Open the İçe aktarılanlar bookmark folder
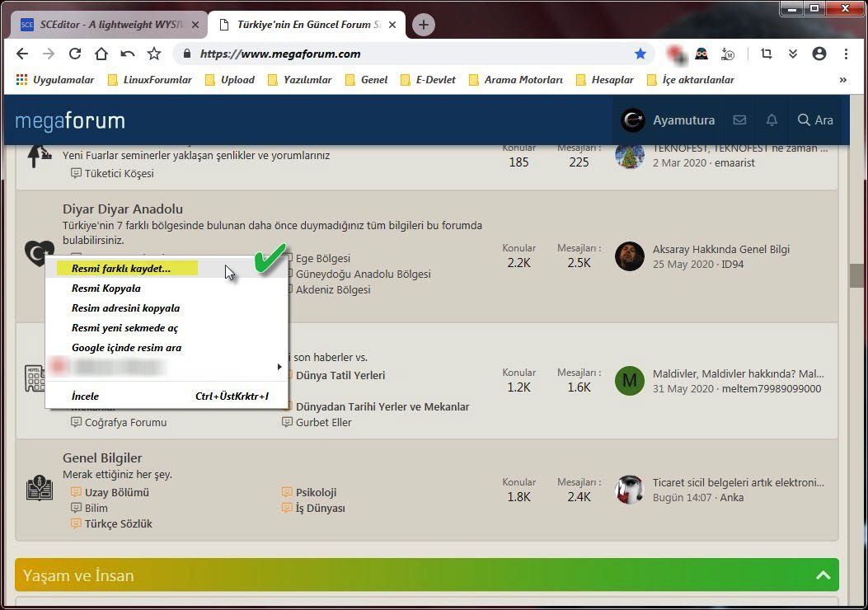This screenshot has height=610, width=868. point(690,80)
